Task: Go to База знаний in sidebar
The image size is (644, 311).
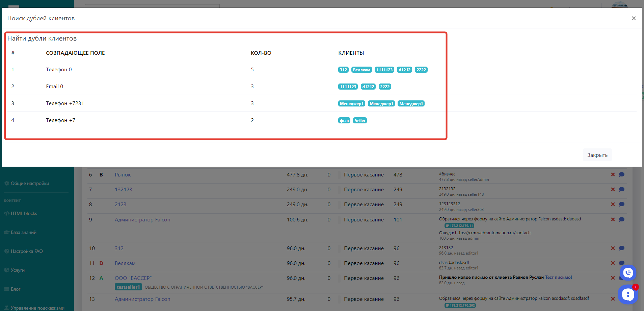Action: [x=23, y=233]
